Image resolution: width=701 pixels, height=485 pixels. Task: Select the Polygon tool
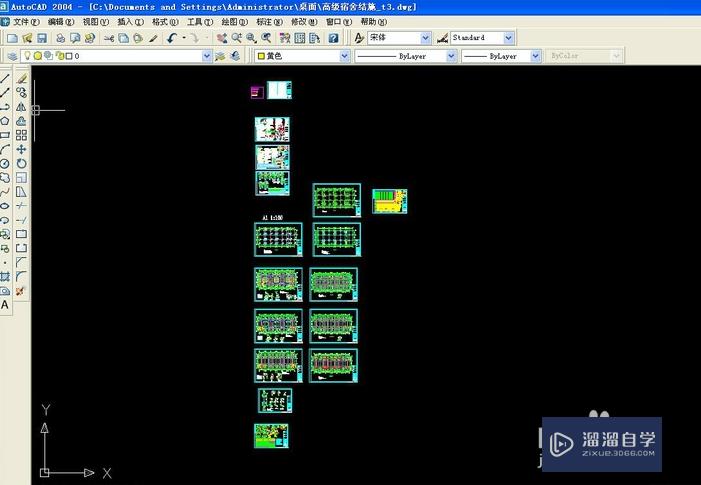[5, 121]
